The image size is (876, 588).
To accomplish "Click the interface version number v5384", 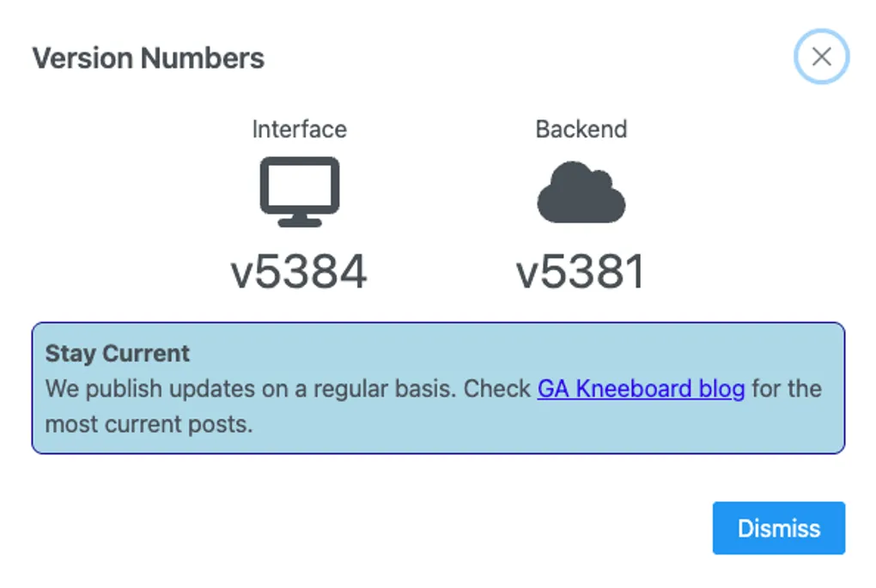I will point(299,273).
